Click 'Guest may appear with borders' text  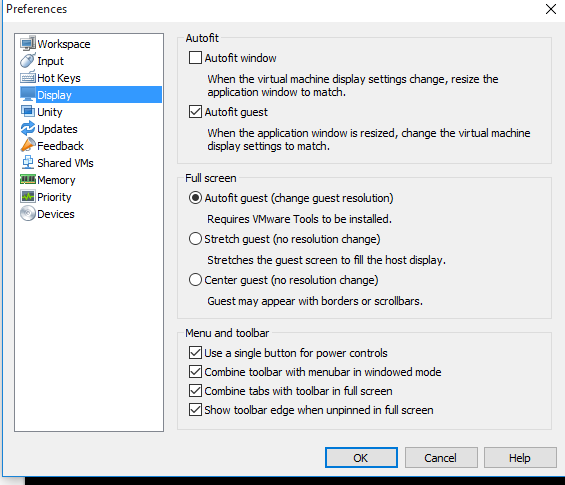(315, 301)
